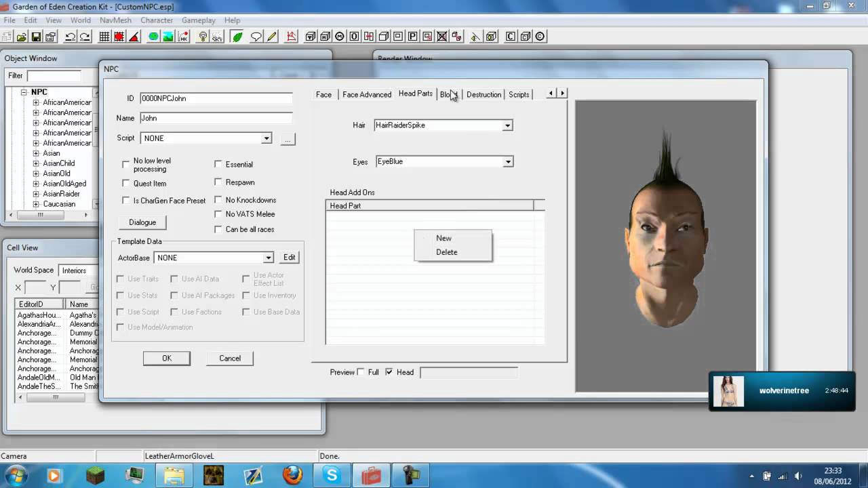Click the crossed-out box toolbar icon
The height and width of the screenshot is (488, 868).
442,37
